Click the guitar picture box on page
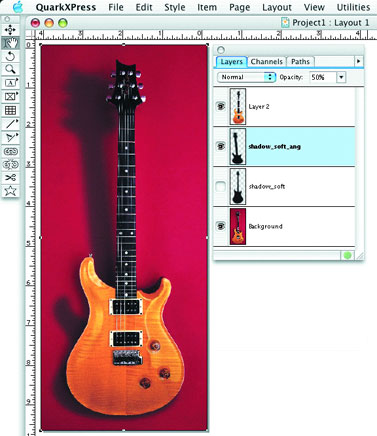Screen dimensions: 377x436 pos(124,237)
